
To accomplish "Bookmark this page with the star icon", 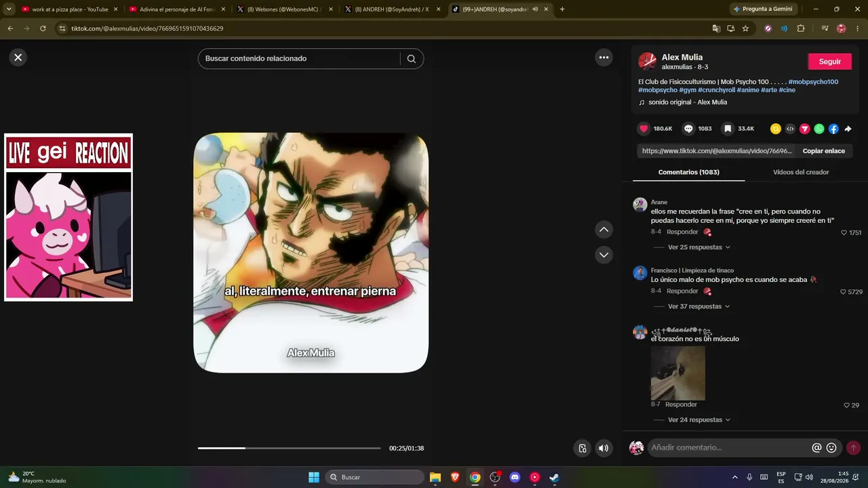I will 745,28.
